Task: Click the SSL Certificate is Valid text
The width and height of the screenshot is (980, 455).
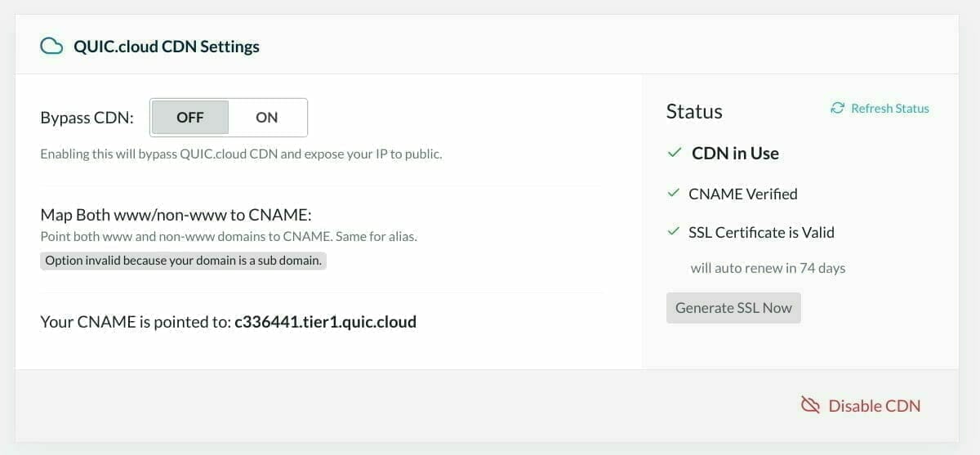Action: tap(761, 233)
